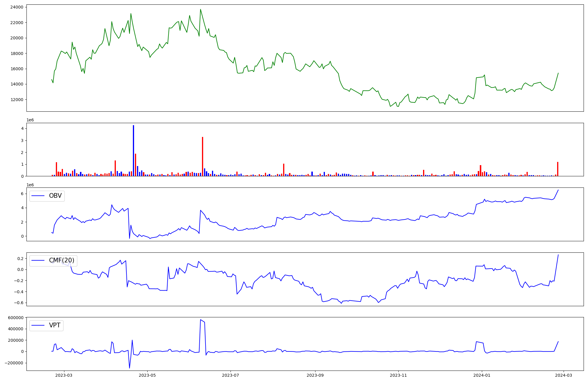Click the OBV legend label
This screenshot has height=382, width=588.
click(55, 196)
